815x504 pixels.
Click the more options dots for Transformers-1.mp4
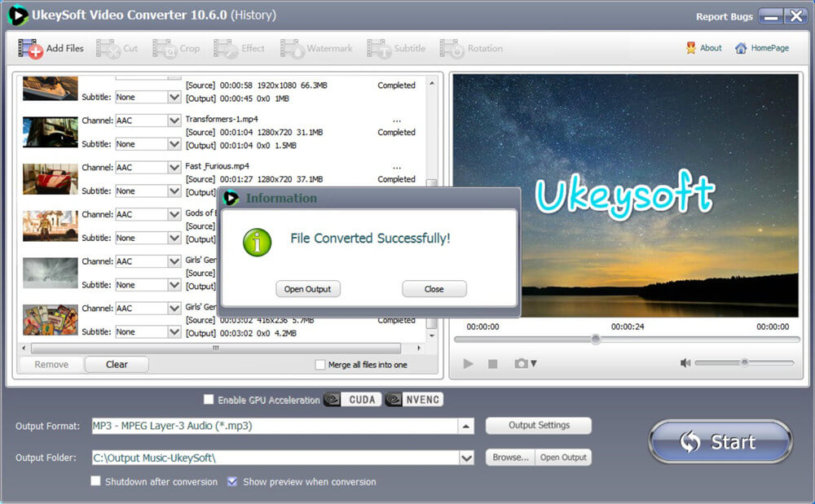pyautogui.click(x=397, y=121)
